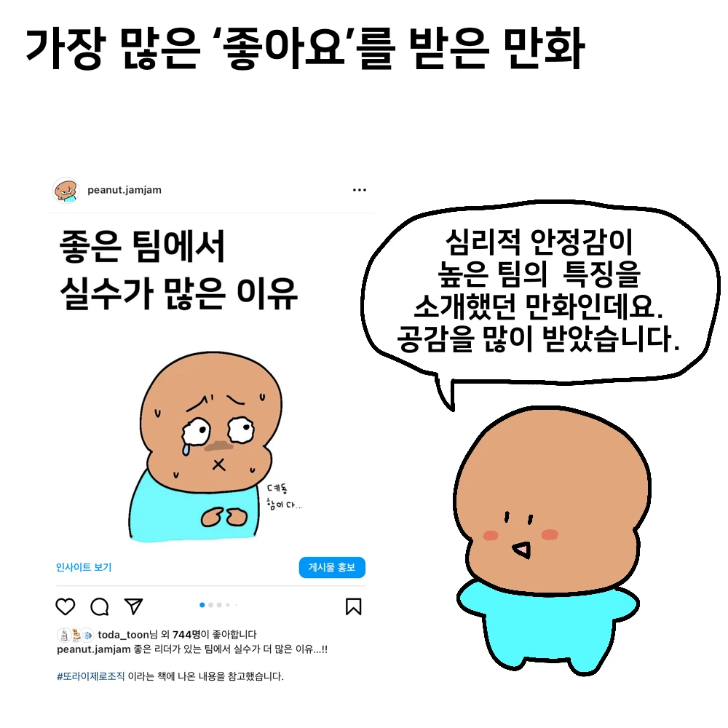This screenshot has width=728, height=728.
Task: Click the #또라이제로조직 hashtag
Action: coord(90,676)
